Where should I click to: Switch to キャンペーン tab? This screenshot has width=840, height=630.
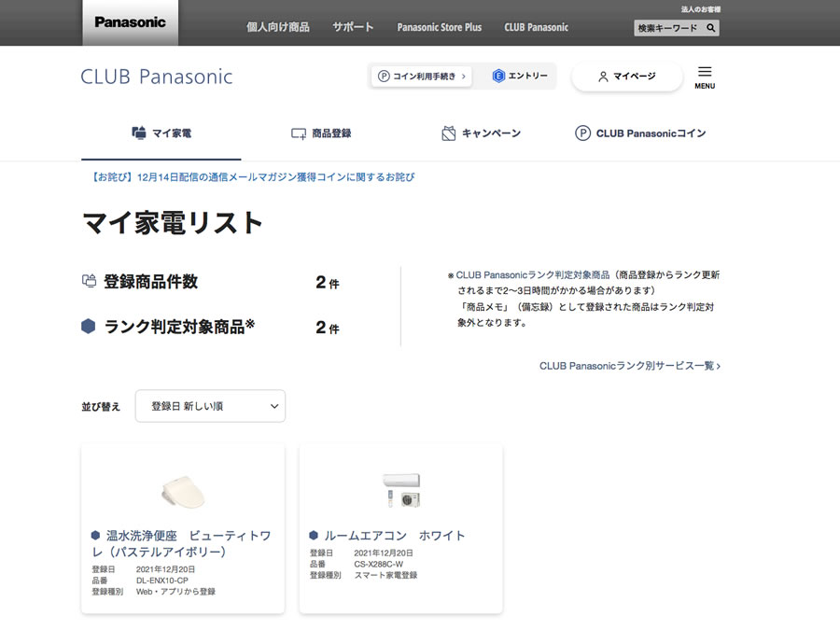pyautogui.click(x=481, y=133)
